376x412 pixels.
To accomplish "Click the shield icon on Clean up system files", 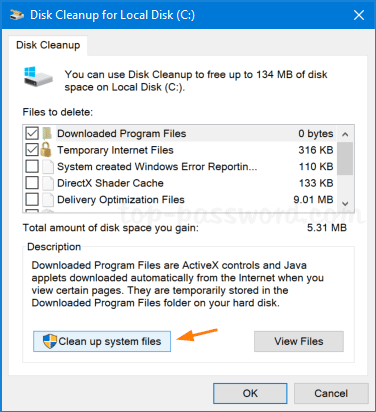I will [50, 341].
